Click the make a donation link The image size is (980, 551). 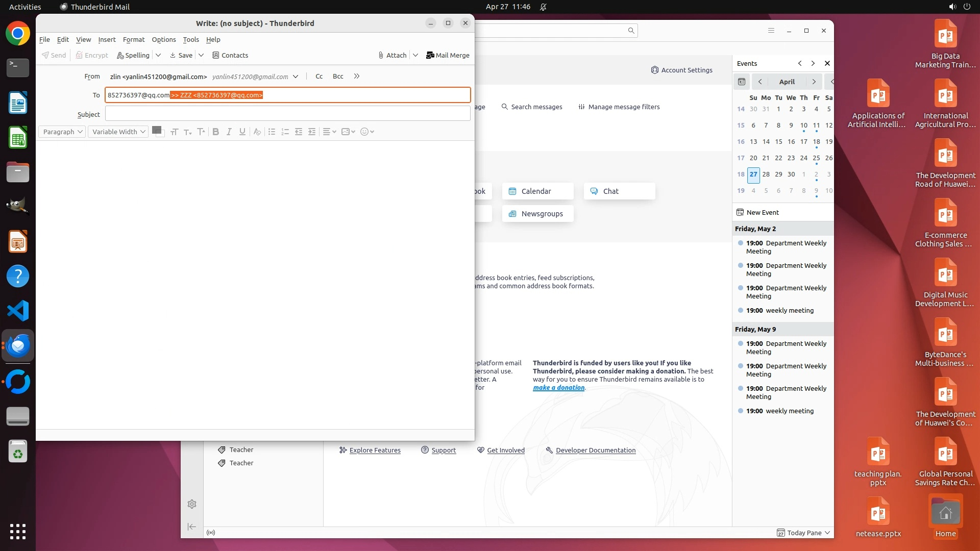pyautogui.click(x=558, y=388)
